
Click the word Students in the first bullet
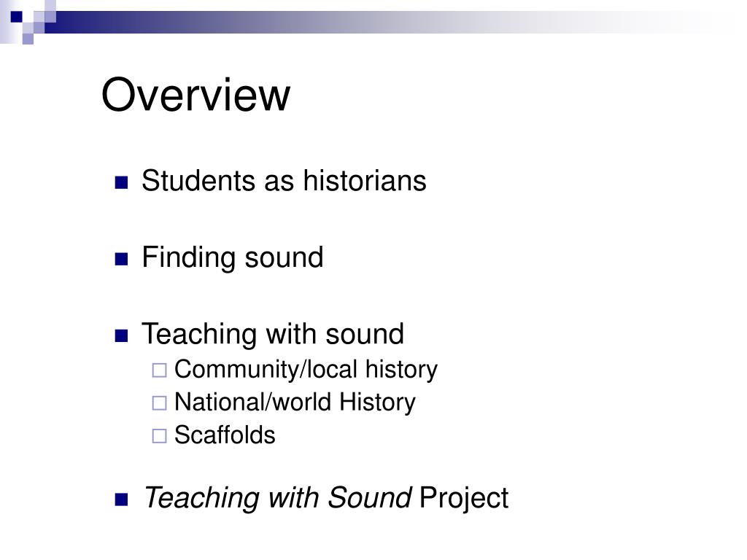click(198, 181)
